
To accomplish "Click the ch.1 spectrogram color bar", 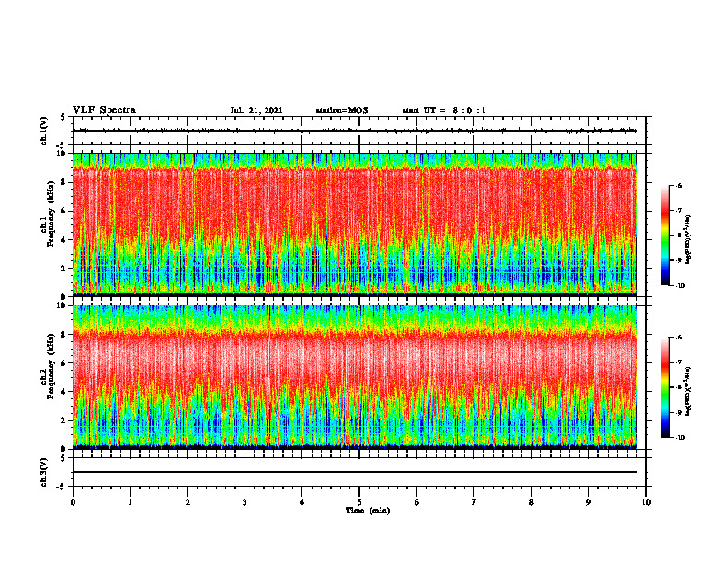I will coord(665,236).
